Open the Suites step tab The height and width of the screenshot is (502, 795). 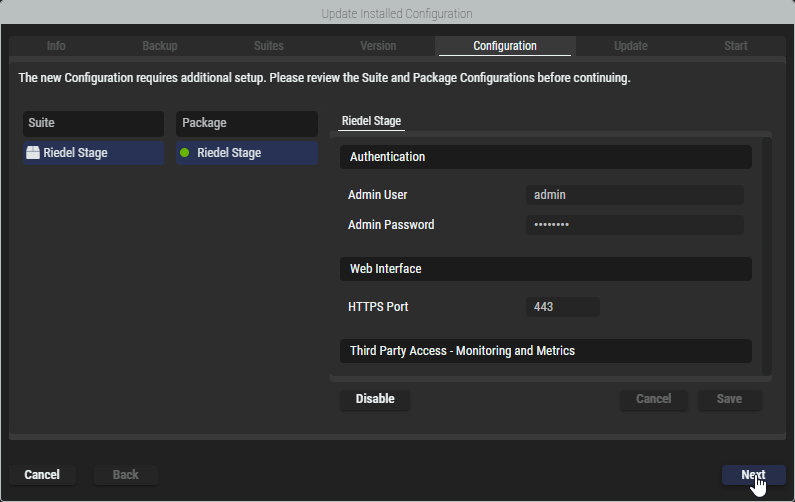pos(268,46)
